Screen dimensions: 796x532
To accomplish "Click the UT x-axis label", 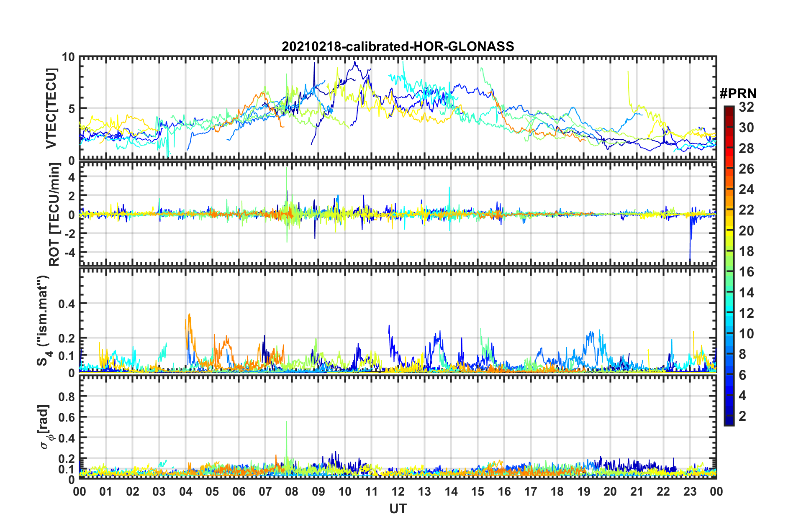I will (x=398, y=509).
